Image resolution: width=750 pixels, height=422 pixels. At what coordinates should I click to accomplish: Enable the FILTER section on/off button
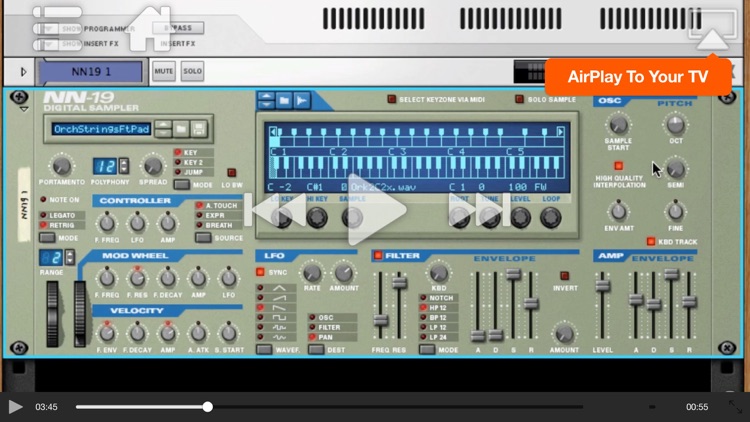pyautogui.click(x=378, y=255)
